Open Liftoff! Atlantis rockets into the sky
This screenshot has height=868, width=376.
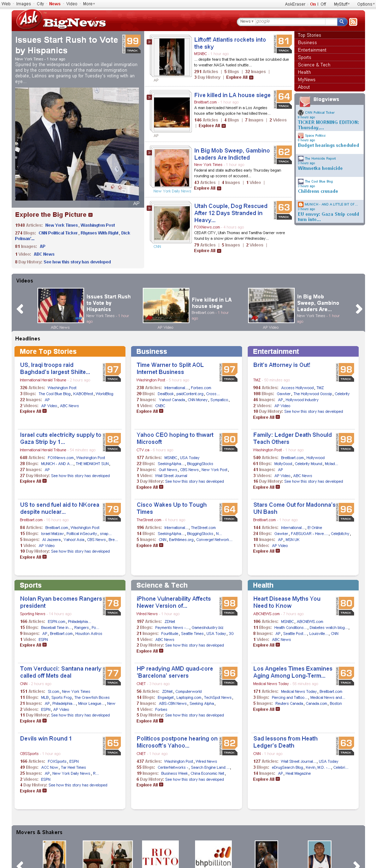(230, 43)
